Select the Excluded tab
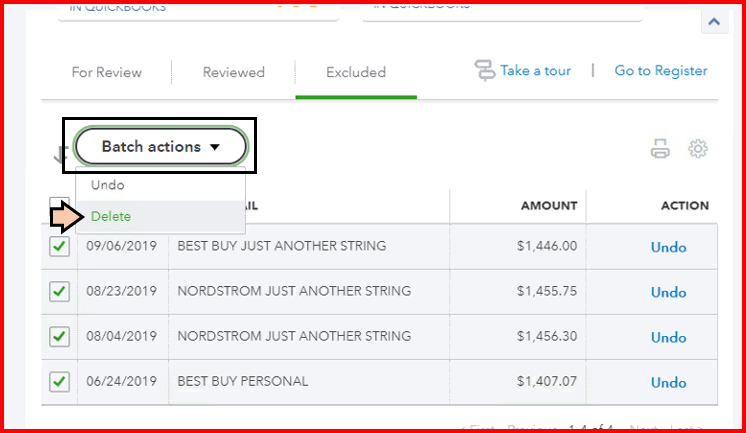 point(356,72)
